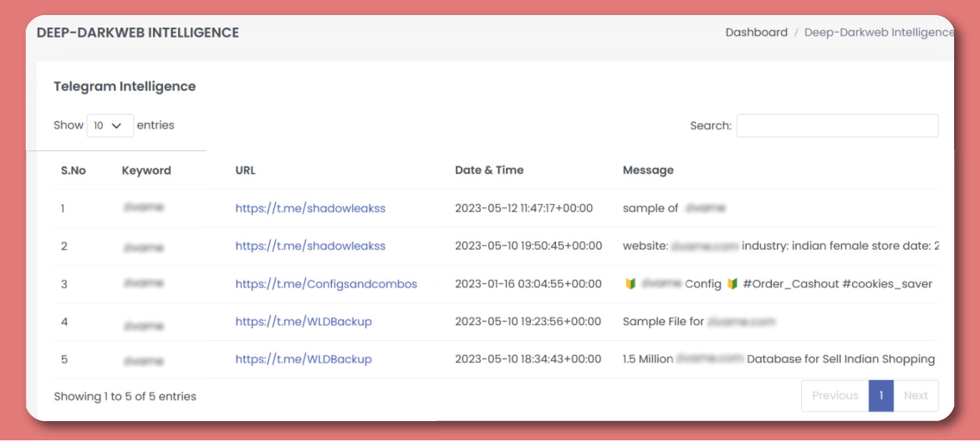Select timestamp 2023-01-16 03:04:55+00:00
The width and height of the screenshot is (980, 442).
tap(528, 284)
